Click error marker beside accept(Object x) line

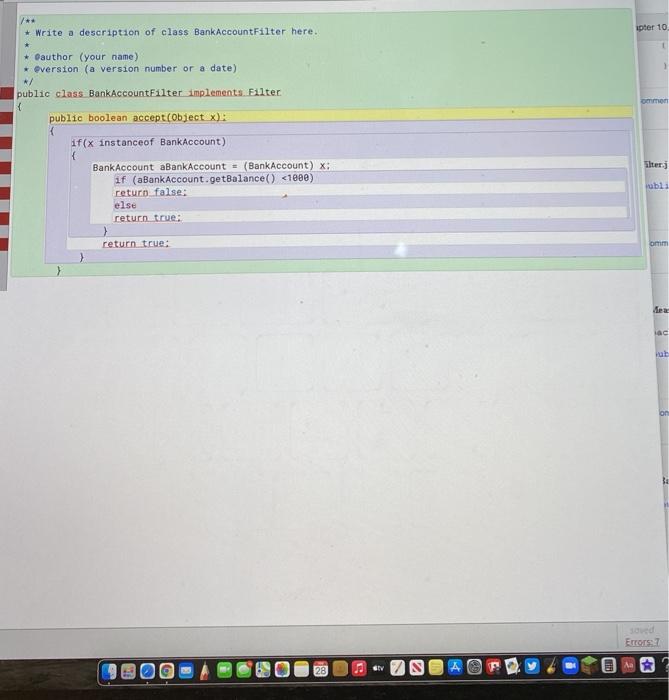click(6, 118)
